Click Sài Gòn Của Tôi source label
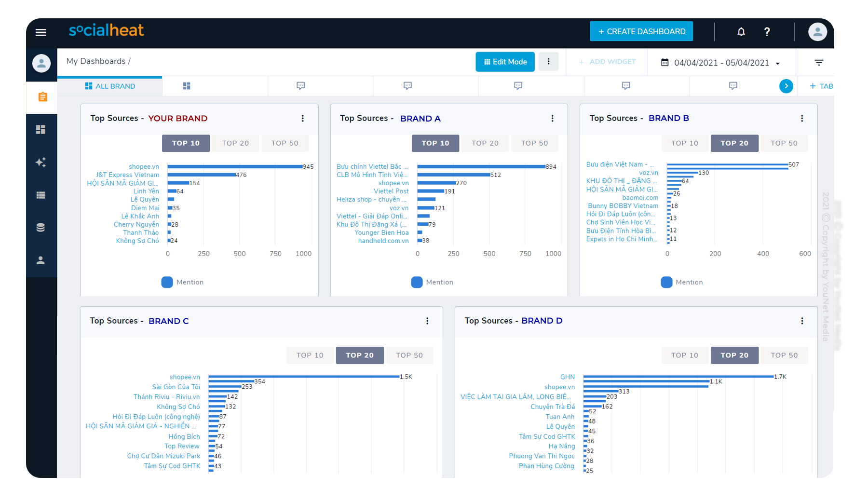This screenshot has width=868, height=489. point(176,387)
